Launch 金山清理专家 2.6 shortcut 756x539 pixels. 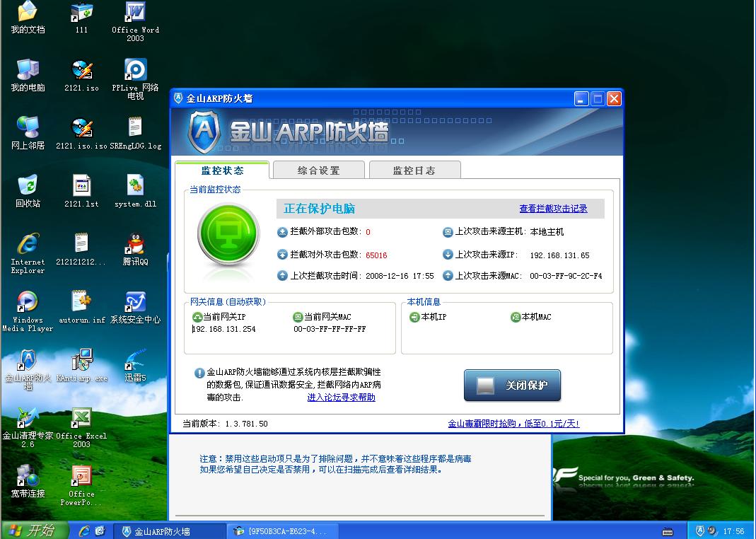28,427
